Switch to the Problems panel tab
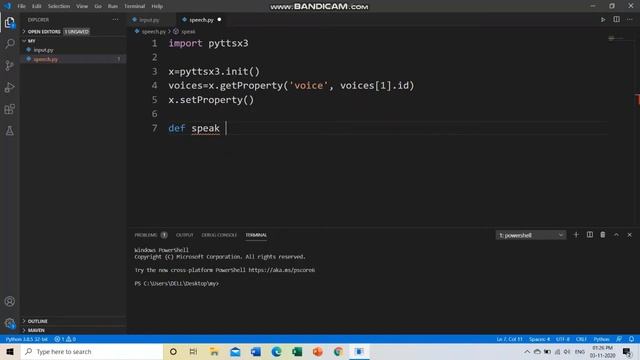Image resolution: width=640 pixels, height=360 pixels. point(146,235)
